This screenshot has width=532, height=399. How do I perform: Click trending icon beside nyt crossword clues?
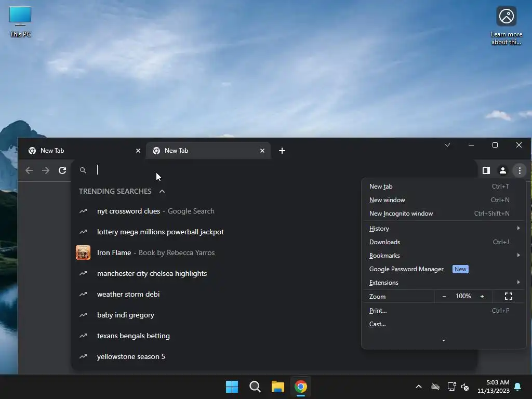(83, 211)
